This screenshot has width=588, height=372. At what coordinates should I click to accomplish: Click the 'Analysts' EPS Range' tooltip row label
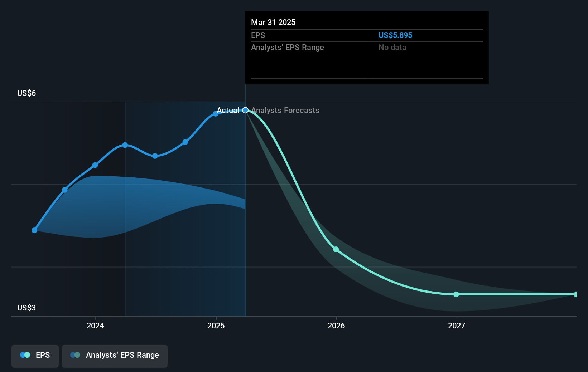pyautogui.click(x=288, y=47)
